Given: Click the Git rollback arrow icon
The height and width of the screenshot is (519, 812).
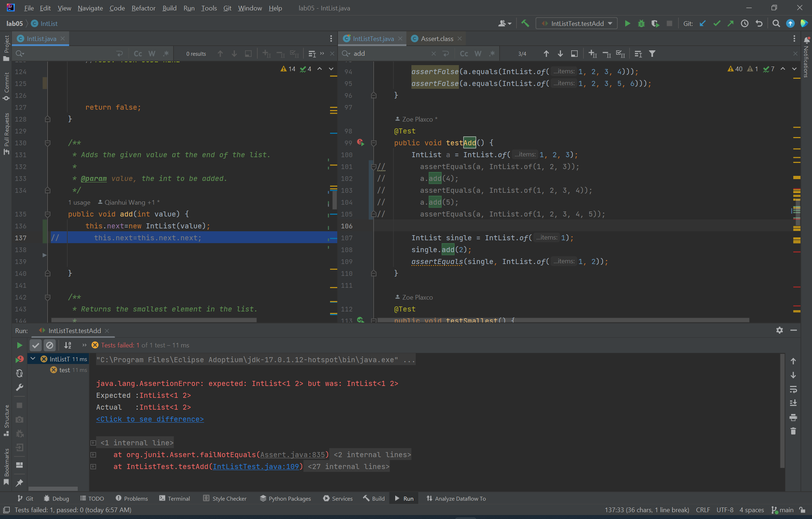Looking at the screenshot, I should coord(759,24).
